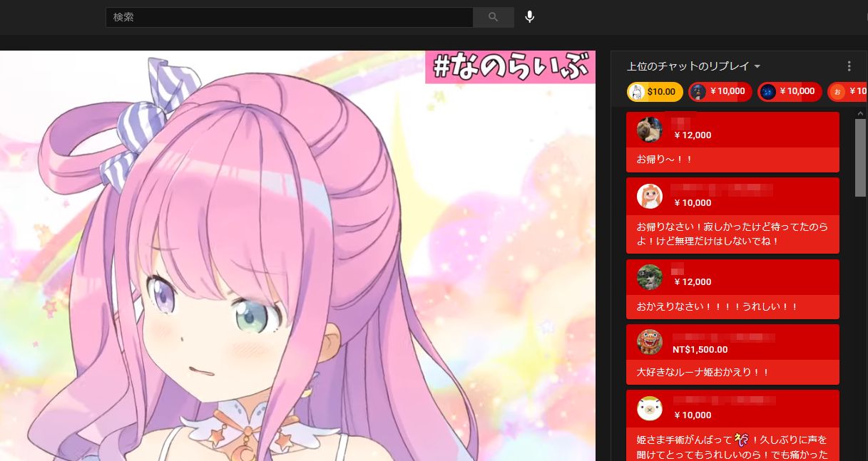Click ￥10,000 amount above お帰りなさい！寂しかった message
The height and width of the screenshot is (461, 868).
click(692, 203)
